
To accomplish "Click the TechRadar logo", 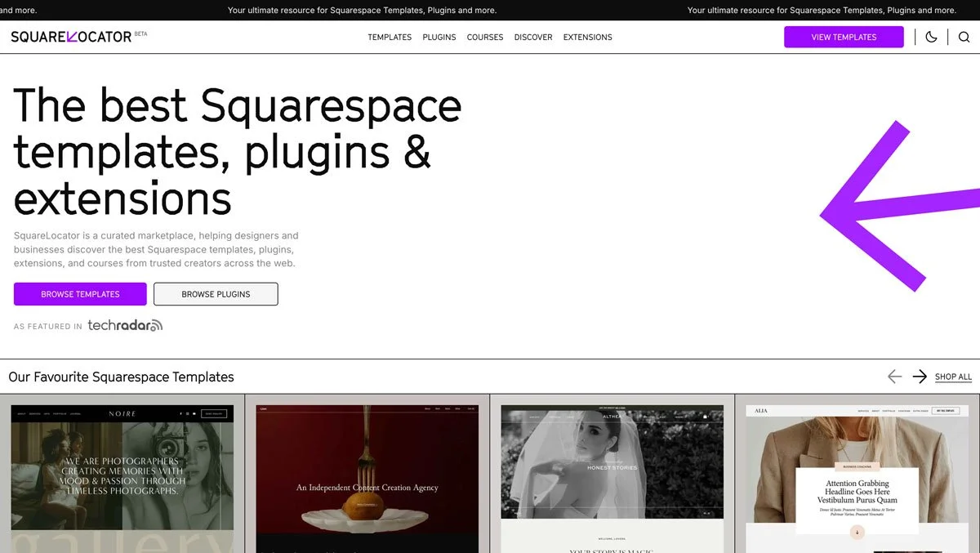I will 126,325.
